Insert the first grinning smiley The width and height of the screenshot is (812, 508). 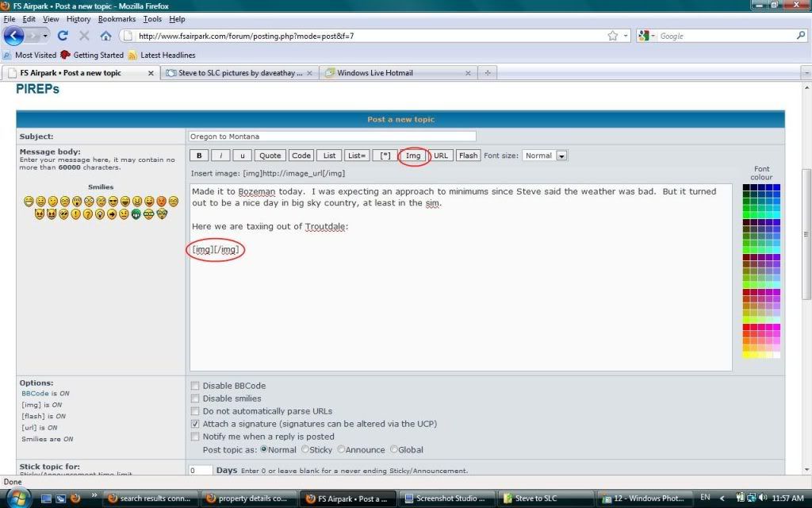pos(29,201)
